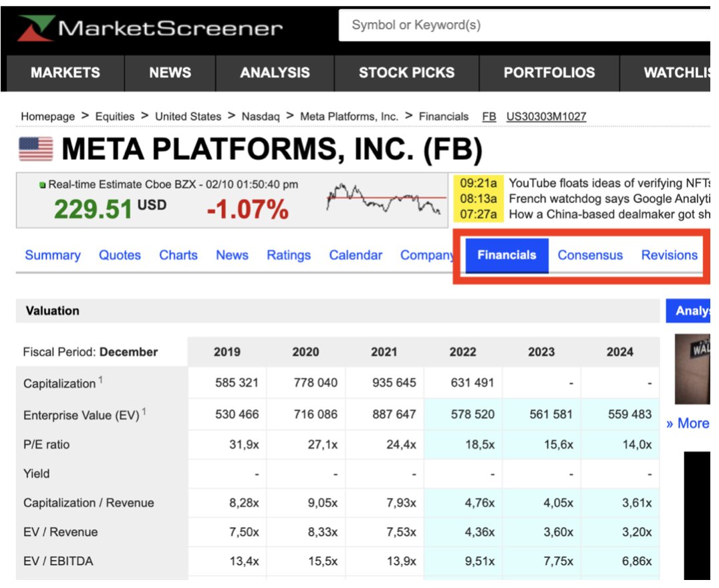The width and height of the screenshot is (719, 588).
Task: Switch to the Summary tab
Action: coord(53,255)
